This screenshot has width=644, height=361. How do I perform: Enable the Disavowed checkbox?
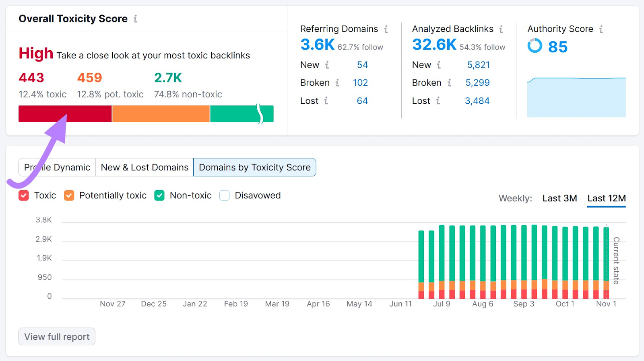(225, 196)
